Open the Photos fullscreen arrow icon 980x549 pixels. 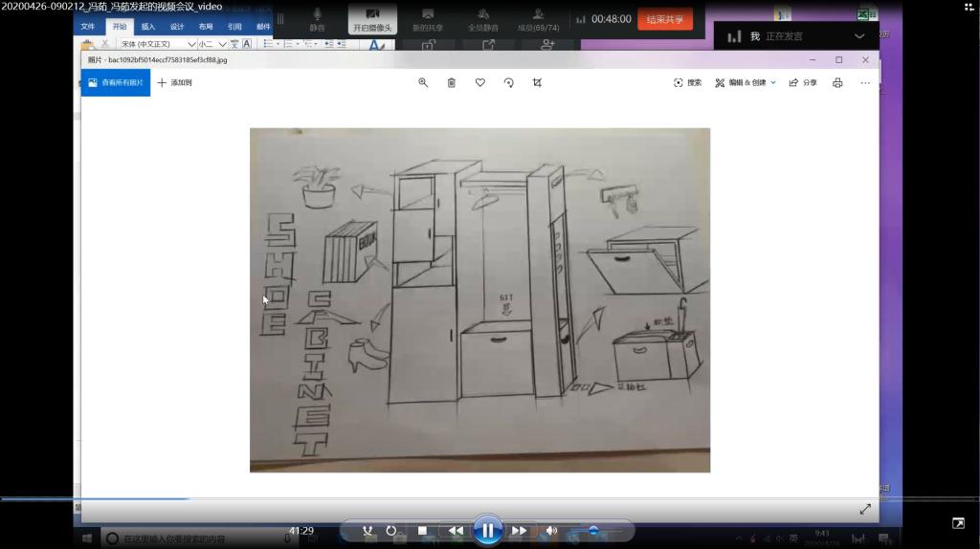865,509
